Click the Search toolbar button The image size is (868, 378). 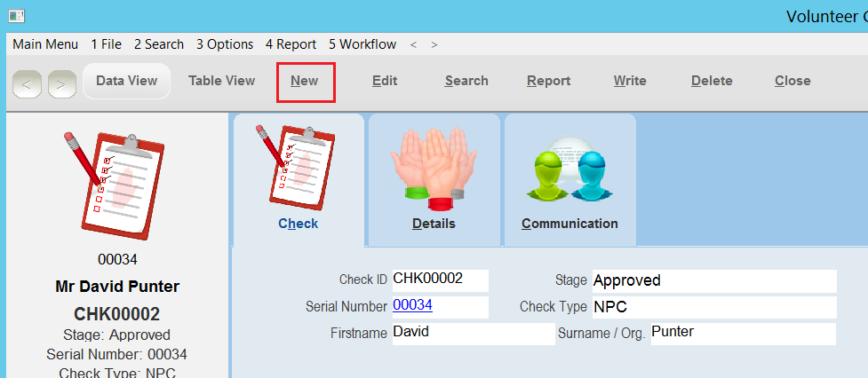tap(466, 82)
